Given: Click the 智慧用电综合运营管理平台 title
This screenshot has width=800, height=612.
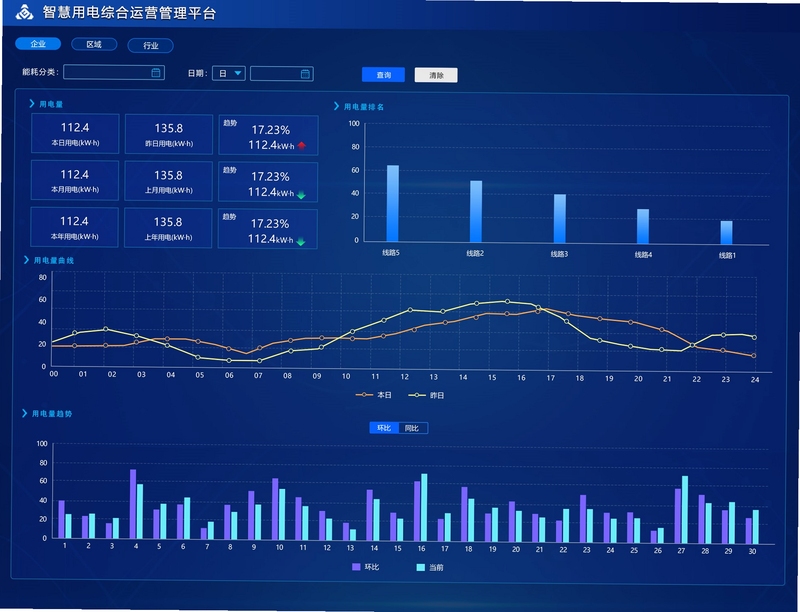Looking at the screenshot, I should (130, 13).
